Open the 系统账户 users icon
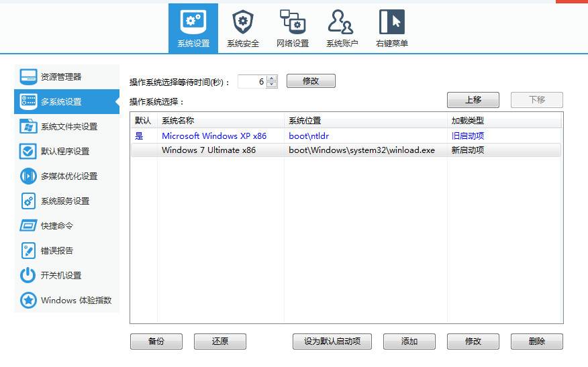Viewport: 588px width, 367px height. point(340,21)
